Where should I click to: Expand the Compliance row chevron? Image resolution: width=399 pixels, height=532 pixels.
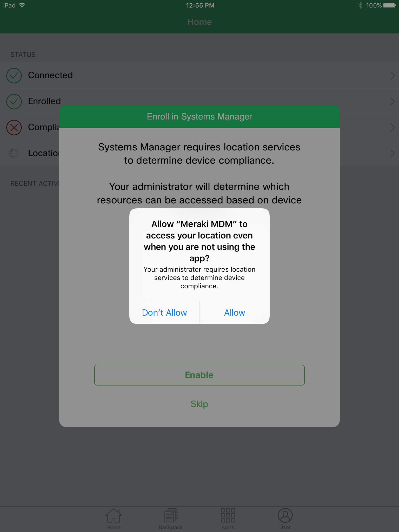[x=392, y=128]
